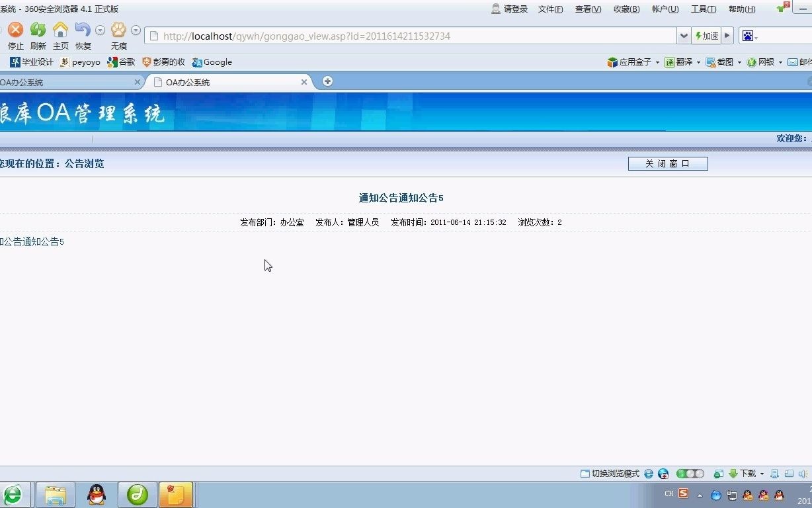Open the 下载 downloads dropdown arrow
The width and height of the screenshot is (812, 508).
click(761, 474)
